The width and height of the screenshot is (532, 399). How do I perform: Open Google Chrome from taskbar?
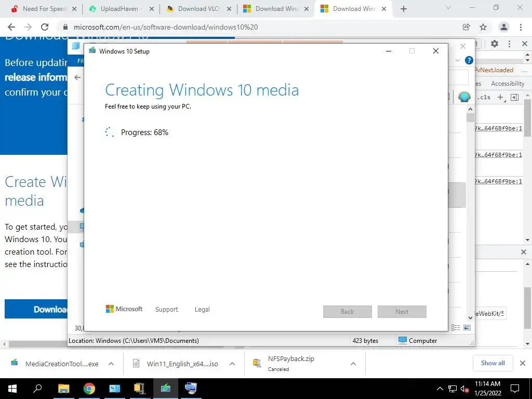[x=89, y=389]
